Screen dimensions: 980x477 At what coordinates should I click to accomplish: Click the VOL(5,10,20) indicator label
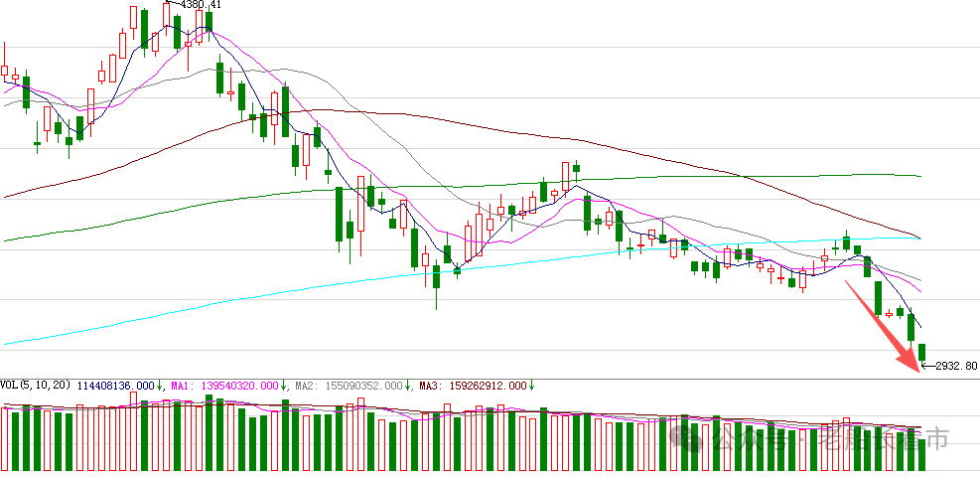[36, 386]
